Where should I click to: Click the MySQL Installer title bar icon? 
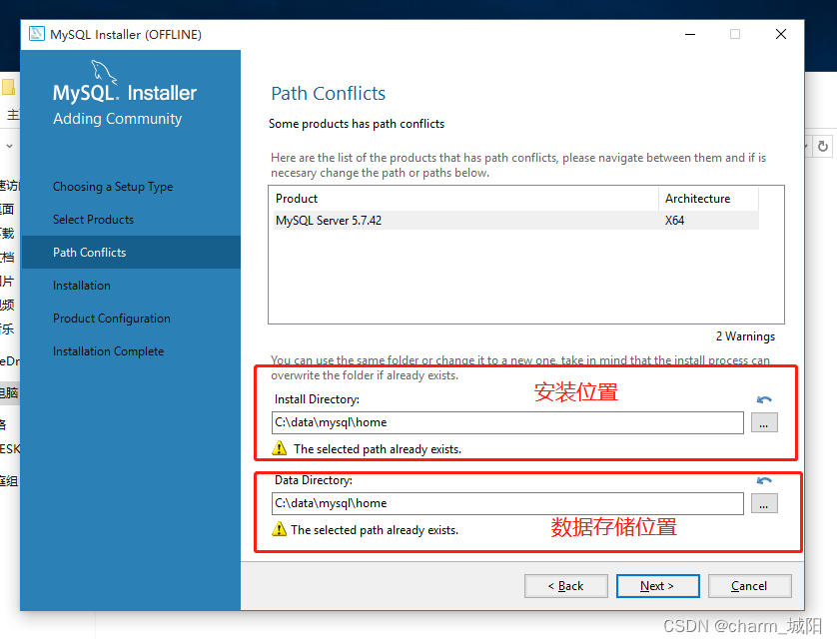pyautogui.click(x=37, y=33)
